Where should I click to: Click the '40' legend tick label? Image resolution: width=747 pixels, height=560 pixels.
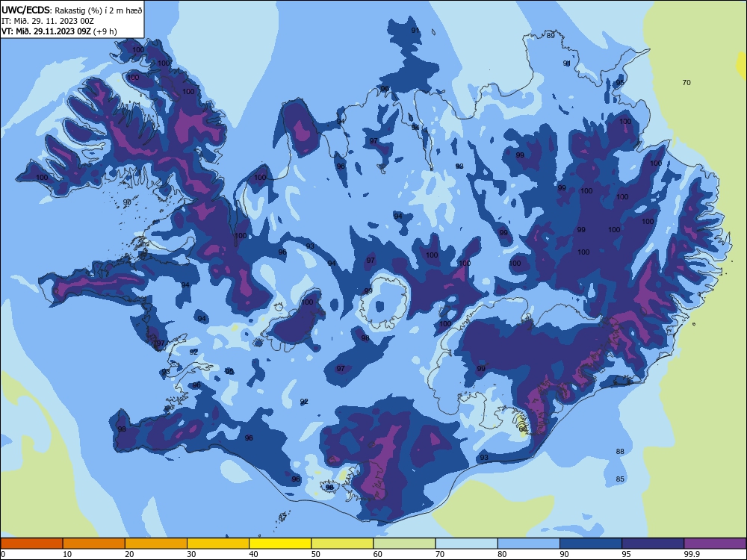(254, 554)
